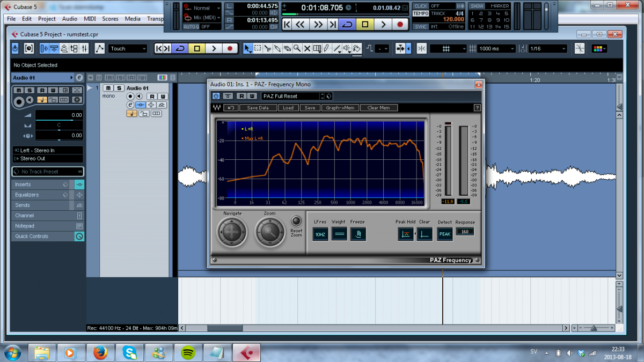Click Save Data in PAZ
This screenshot has height=362, width=644.
pyautogui.click(x=258, y=108)
